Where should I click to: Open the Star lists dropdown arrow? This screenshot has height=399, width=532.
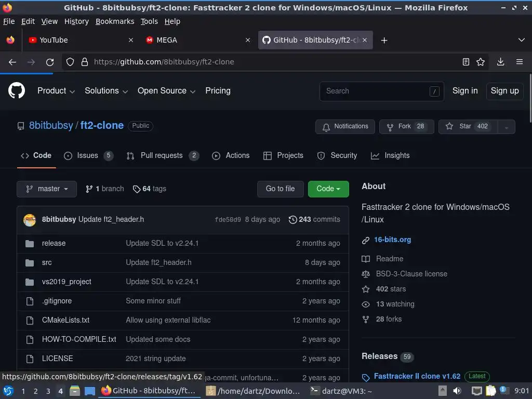(x=506, y=127)
